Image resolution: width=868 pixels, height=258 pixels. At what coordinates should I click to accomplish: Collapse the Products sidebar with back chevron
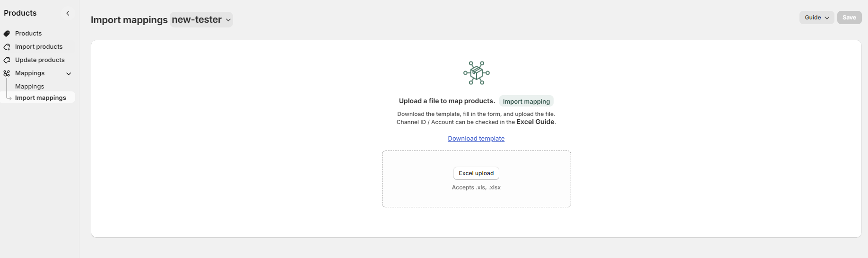(68, 13)
